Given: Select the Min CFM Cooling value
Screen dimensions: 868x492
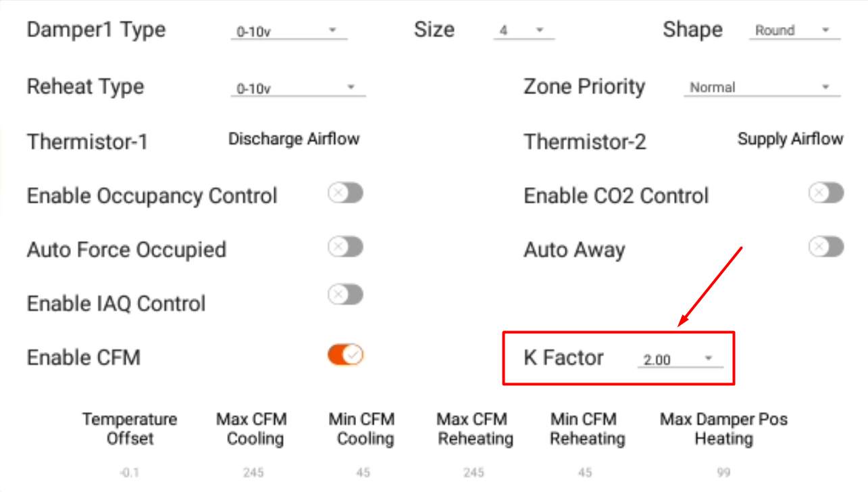Looking at the screenshot, I should click(x=362, y=472).
